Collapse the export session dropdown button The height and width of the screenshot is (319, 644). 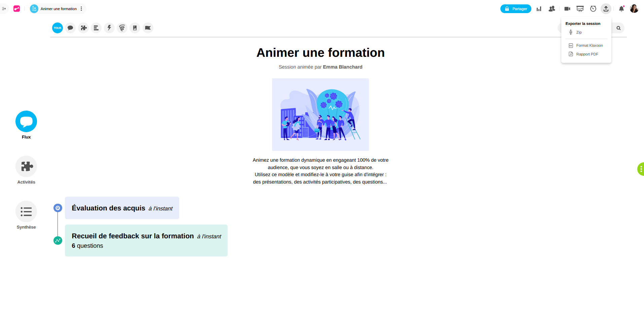coord(606,9)
